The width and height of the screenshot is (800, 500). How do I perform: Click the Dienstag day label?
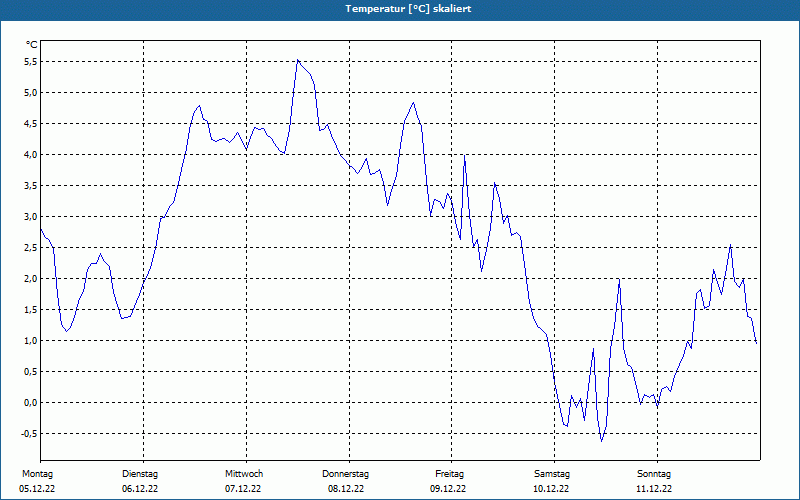(x=140, y=474)
